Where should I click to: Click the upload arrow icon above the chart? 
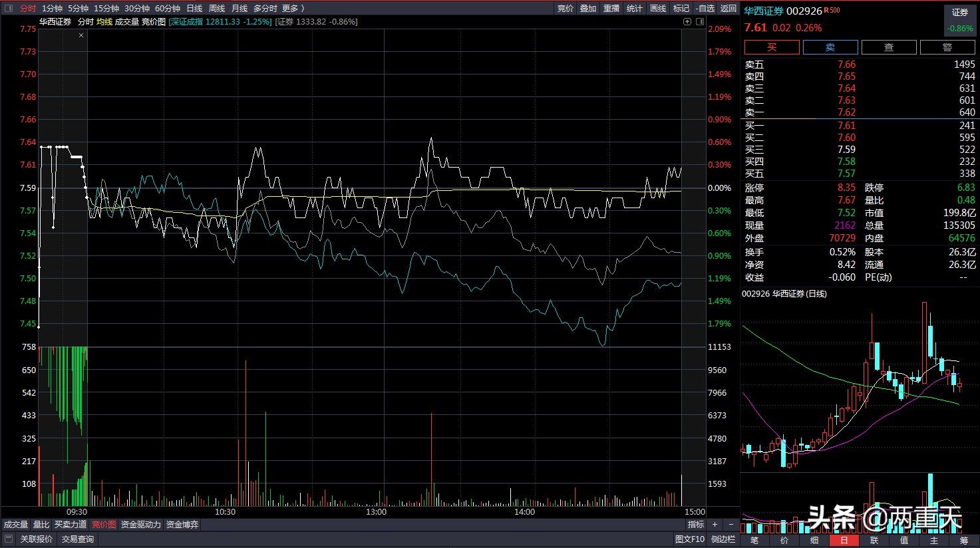(687, 21)
